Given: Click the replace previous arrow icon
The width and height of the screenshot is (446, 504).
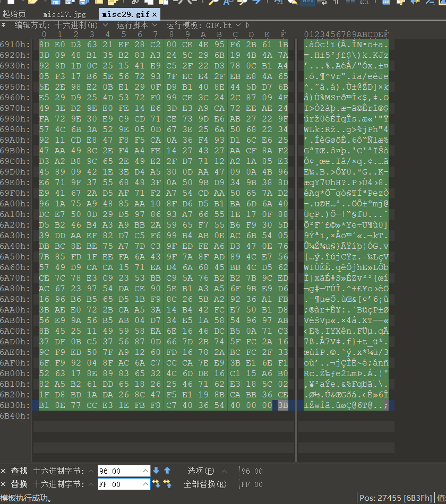Looking at the screenshot, I should (x=167, y=484).
